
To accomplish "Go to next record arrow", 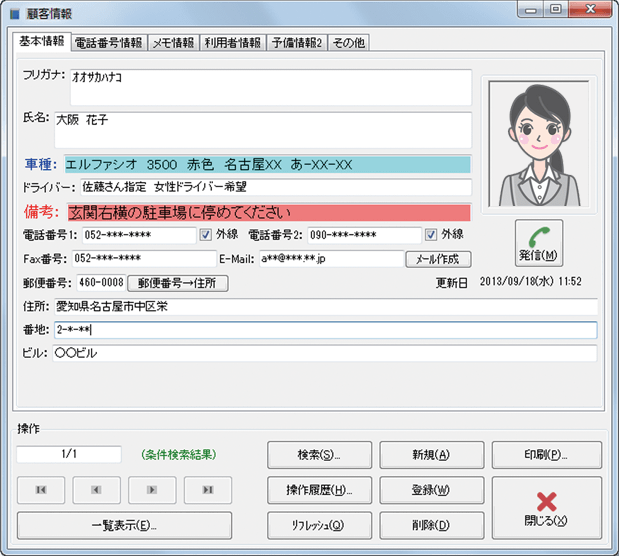I will coord(152,490).
